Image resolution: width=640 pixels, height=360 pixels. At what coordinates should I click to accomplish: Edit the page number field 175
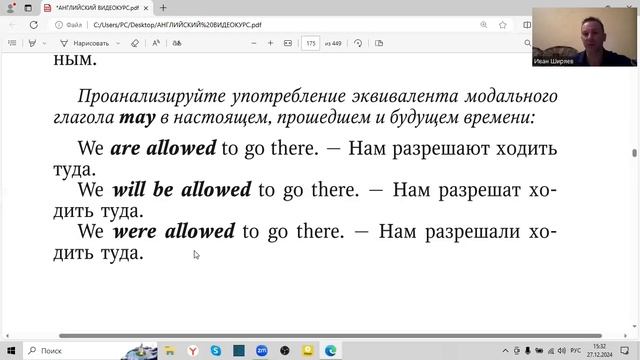311,43
